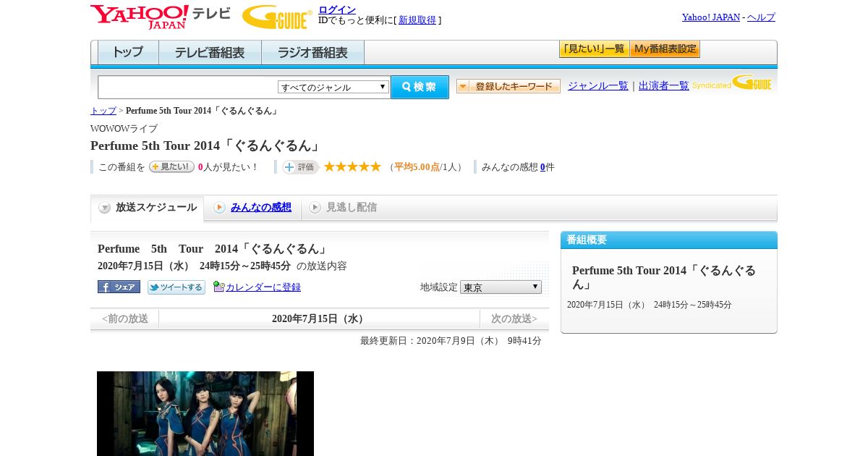Click カレンダーに登録 link
This screenshot has height=456, width=868.
[263, 287]
